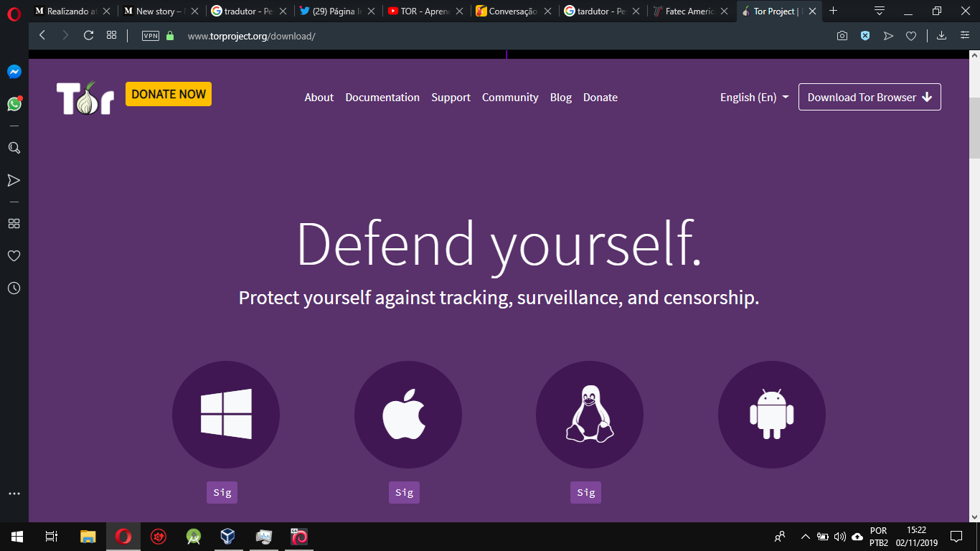The height and width of the screenshot is (551, 980).
Task: Download Tor Browser for Linux
Action: [x=590, y=415]
